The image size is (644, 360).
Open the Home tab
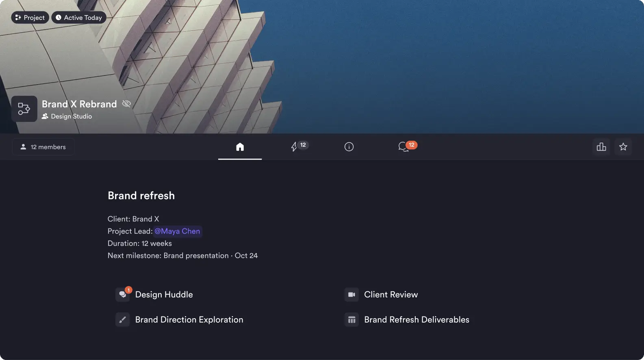click(x=240, y=147)
